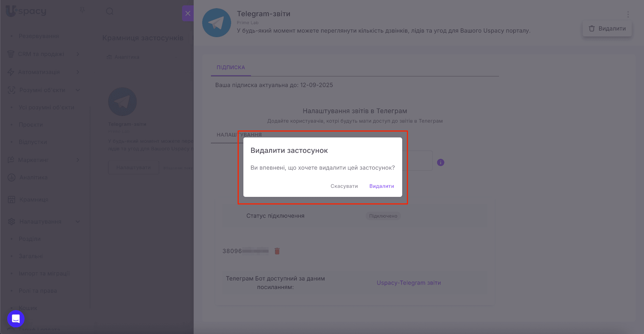The height and width of the screenshot is (334, 644).
Task: Cancel deletion with Скасувати
Action: [x=344, y=186]
